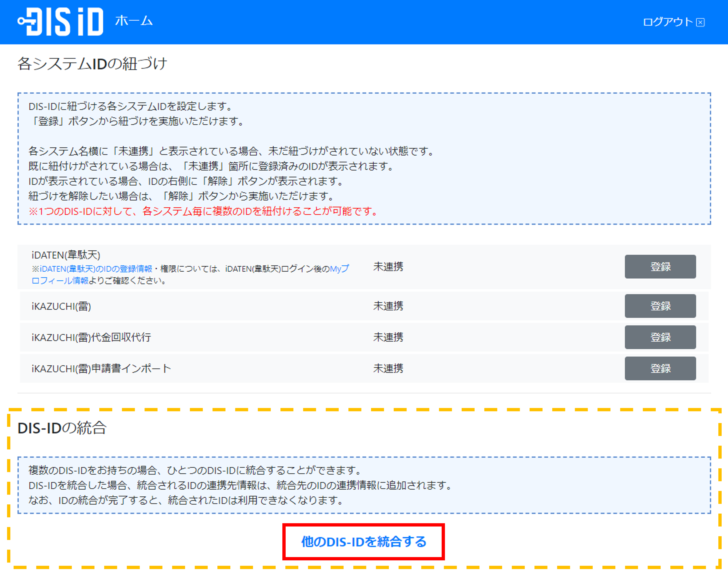This screenshot has height=582, width=728.
Task: Click 未連携 status in the iDATEN row
Action: point(388,266)
